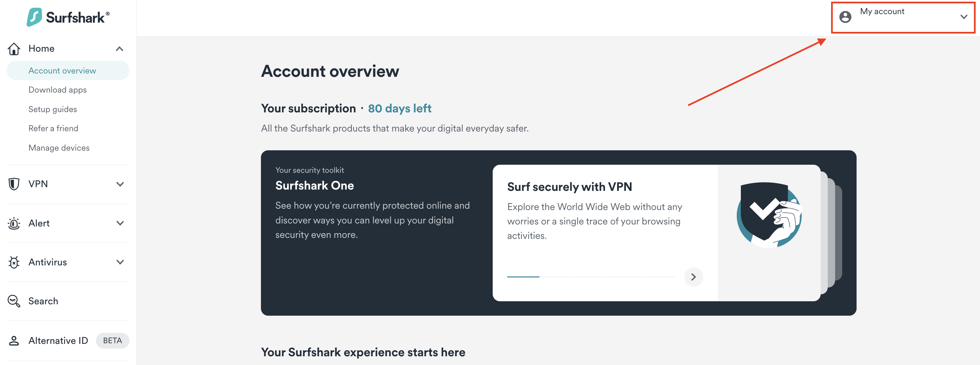Click the Antivirus bug icon
Image resolution: width=980 pixels, height=365 pixels.
14,262
